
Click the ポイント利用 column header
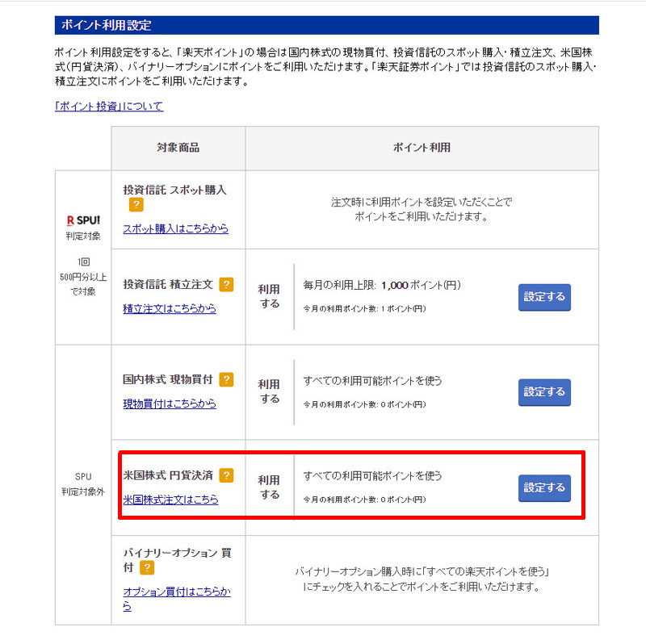pyautogui.click(x=422, y=148)
